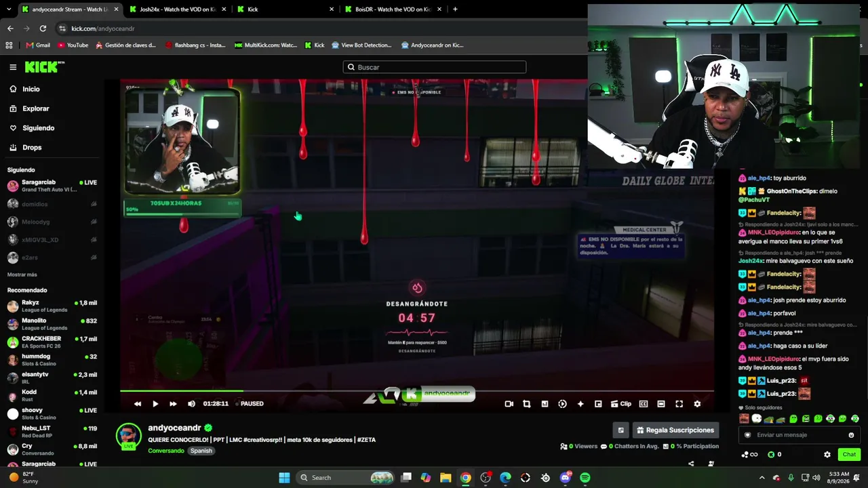This screenshot has height=488, width=868.
Task: Open Manolito's recommended channel
Action: pos(52,324)
